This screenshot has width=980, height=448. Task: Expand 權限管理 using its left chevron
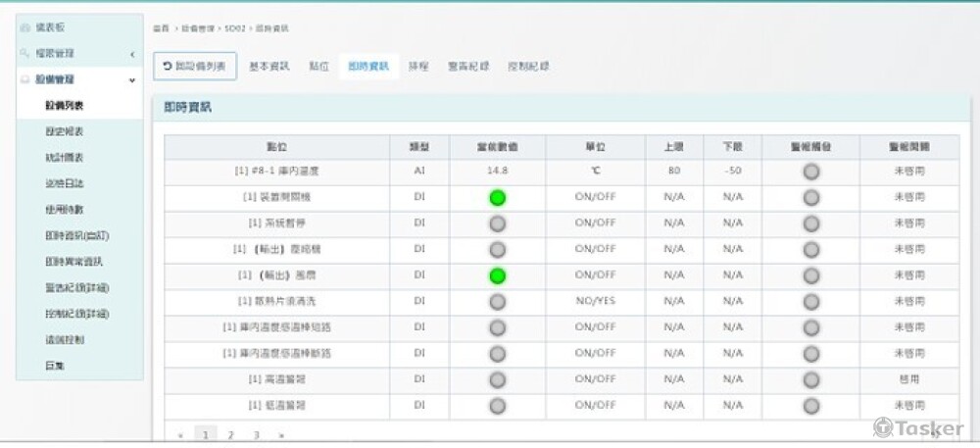coord(132,55)
